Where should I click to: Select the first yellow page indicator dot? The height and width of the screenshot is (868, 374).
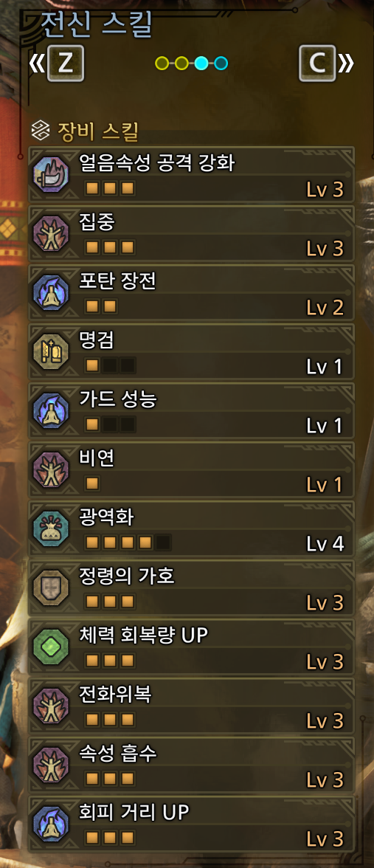tap(162, 63)
